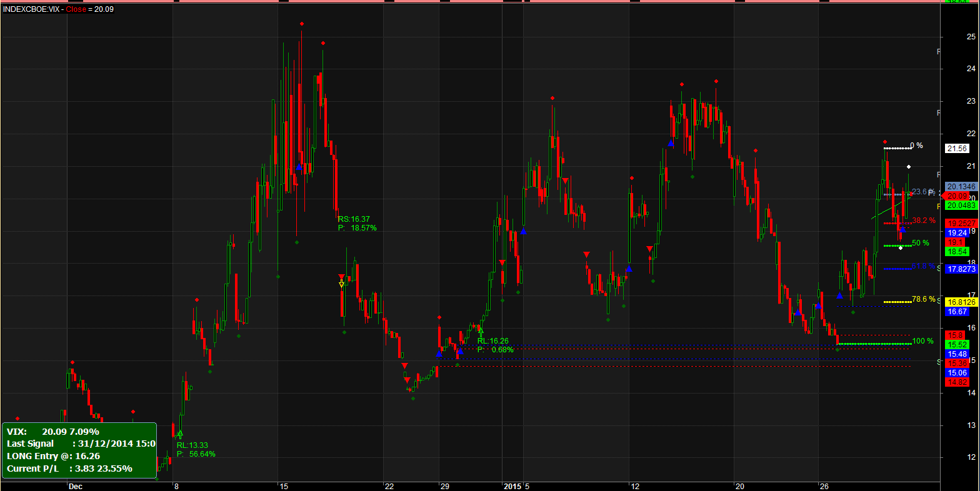The height and width of the screenshot is (491, 980).
Task: Click the 29 date axis label
Action: click(444, 486)
